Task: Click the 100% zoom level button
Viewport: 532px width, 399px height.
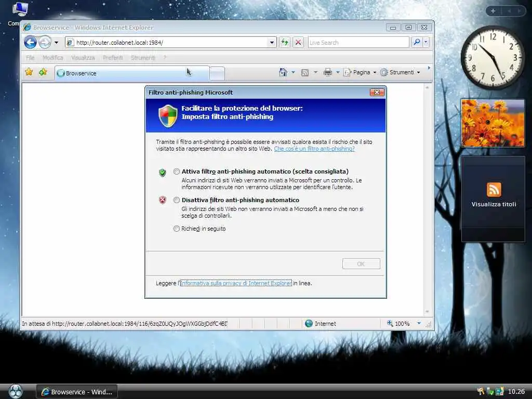Action: tap(398, 324)
